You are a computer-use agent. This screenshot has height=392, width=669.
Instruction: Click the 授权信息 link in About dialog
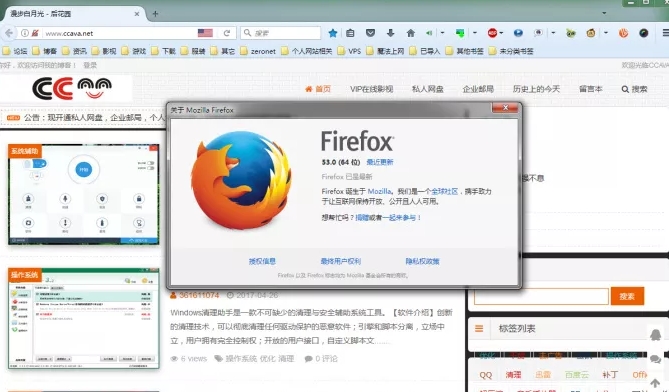pyautogui.click(x=262, y=261)
